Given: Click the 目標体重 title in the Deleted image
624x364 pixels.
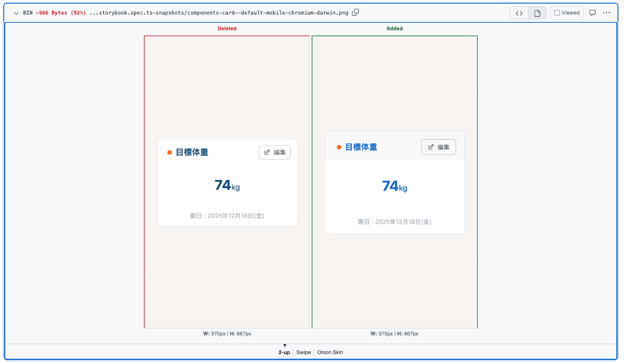Looking at the screenshot, I should (x=192, y=153).
